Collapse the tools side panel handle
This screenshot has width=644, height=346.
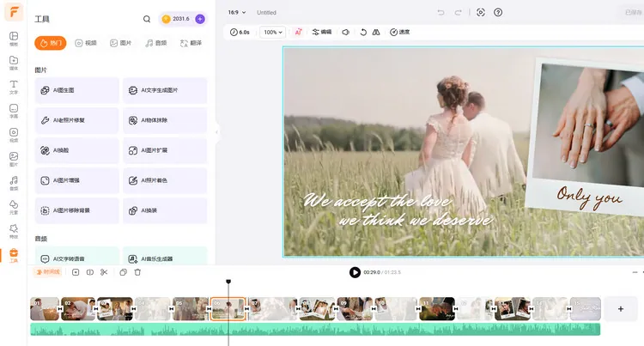point(217,132)
